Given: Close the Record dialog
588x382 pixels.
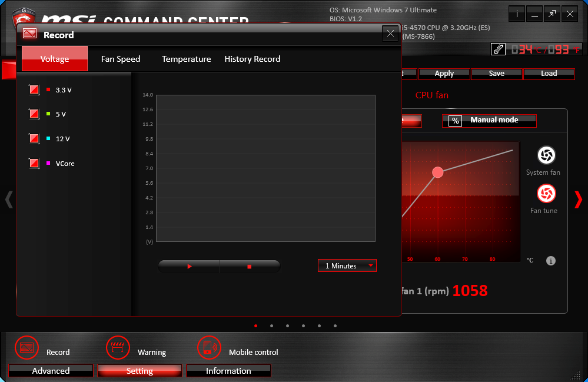Looking at the screenshot, I should (390, 34).
